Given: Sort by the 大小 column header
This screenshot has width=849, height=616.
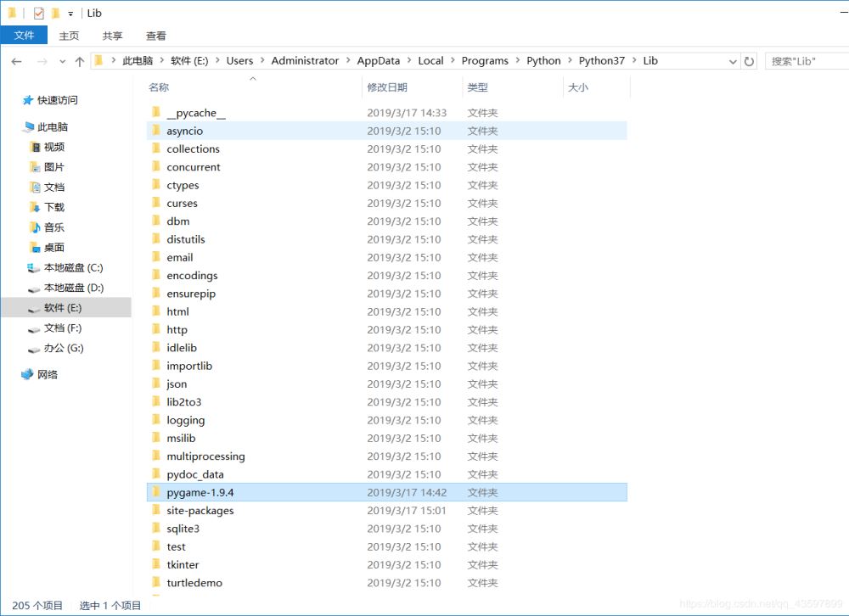Looking at the screenshot, I should 577,87.
